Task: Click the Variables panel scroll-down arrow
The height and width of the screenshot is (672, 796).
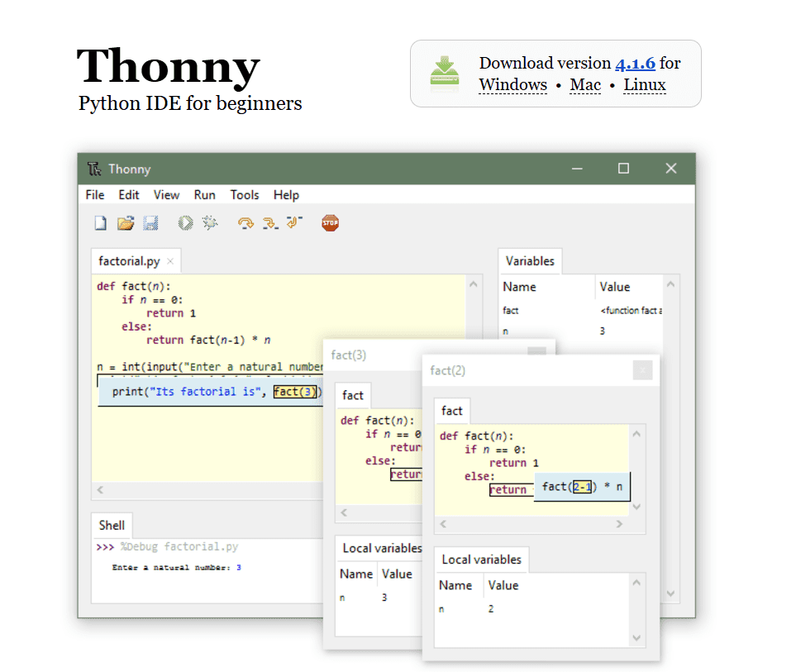Action: tap(670, 593)
